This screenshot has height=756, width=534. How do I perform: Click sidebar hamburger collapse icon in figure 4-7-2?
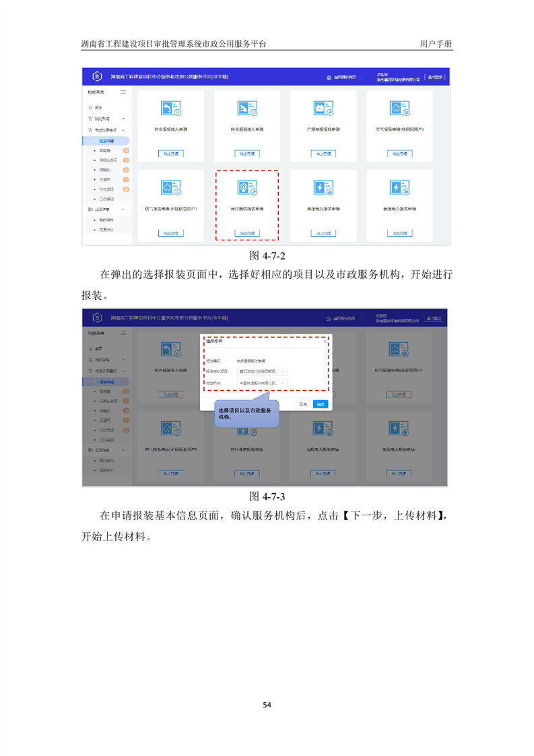coord(123,92)
